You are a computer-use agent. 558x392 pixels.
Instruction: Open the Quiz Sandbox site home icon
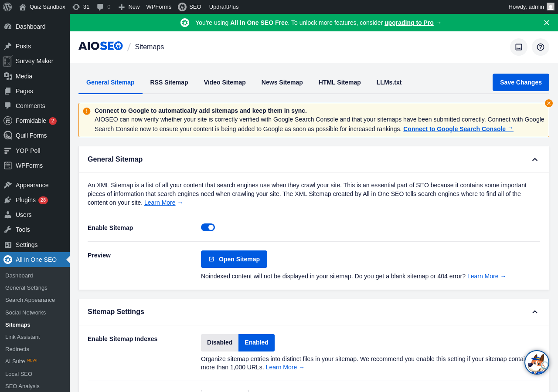pos(23,7)
